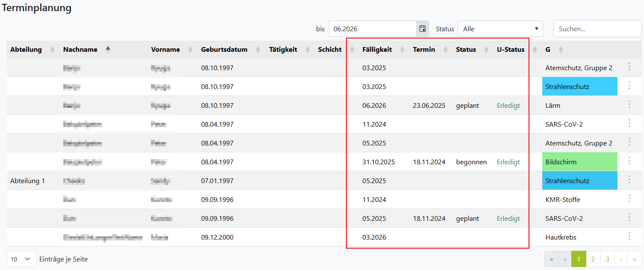Open three-dot menu for Atemschutz row due 05.2025

click(629, 142)
